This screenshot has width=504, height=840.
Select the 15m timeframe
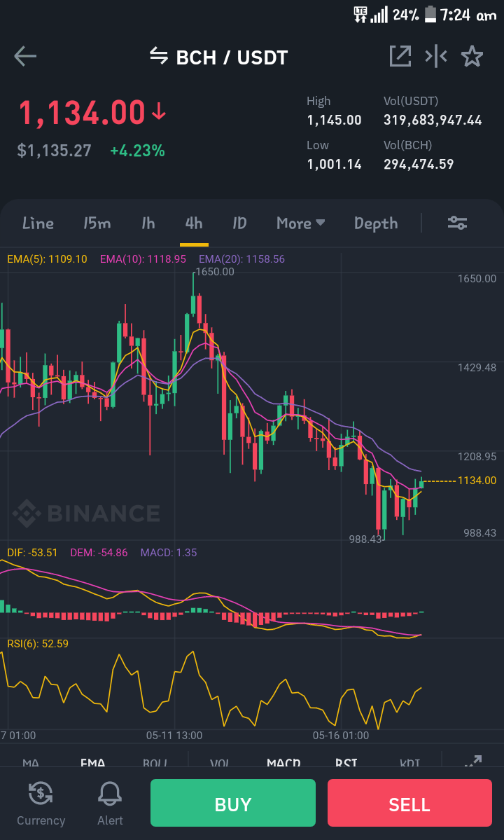click(x=97, y=223)
